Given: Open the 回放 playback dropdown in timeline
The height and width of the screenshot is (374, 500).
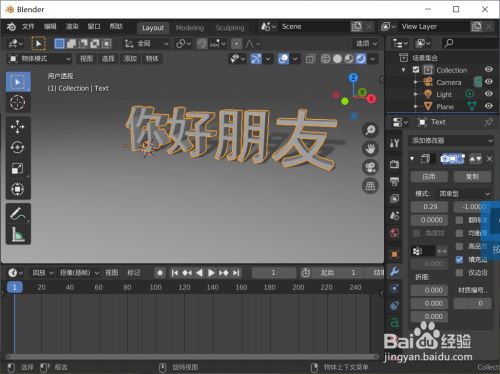Looking at the screenshot, I should (x=43, y=273).
